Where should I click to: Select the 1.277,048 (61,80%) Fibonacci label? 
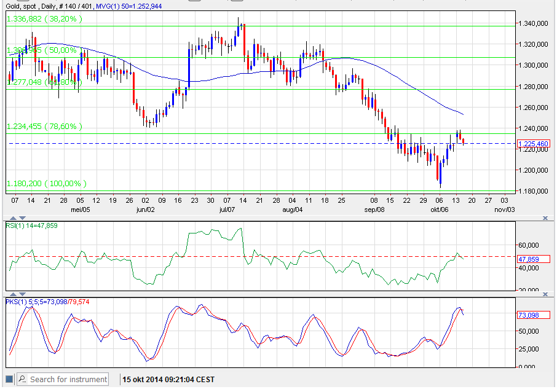[44, 82]
